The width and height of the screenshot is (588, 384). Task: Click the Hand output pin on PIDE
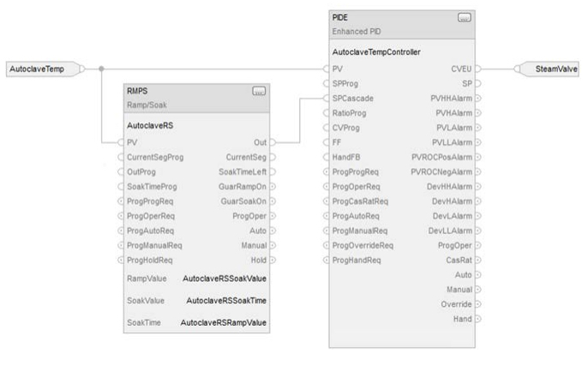click(478, 319)
